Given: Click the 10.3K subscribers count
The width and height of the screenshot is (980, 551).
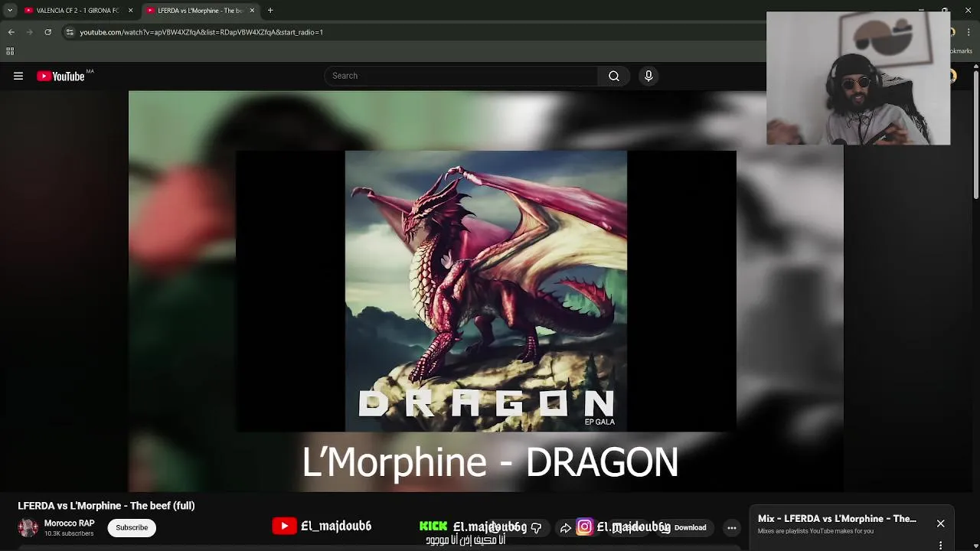Looking at the screenshot, I should [69, 533].
